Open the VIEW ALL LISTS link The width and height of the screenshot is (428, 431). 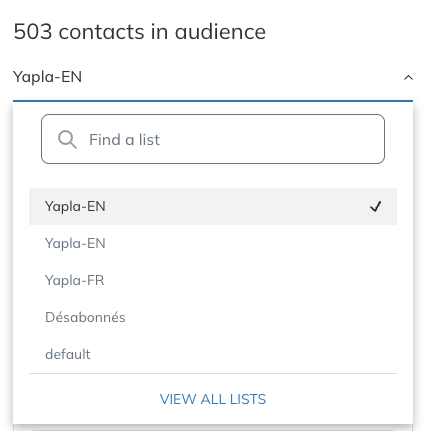(x=213, y=399)
